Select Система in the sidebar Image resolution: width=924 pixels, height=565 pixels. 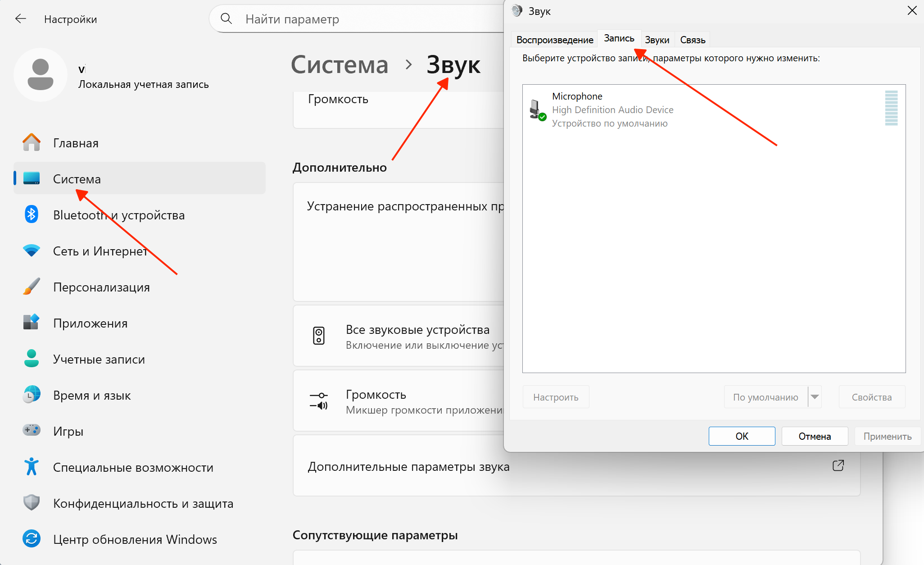coord(140,178)
